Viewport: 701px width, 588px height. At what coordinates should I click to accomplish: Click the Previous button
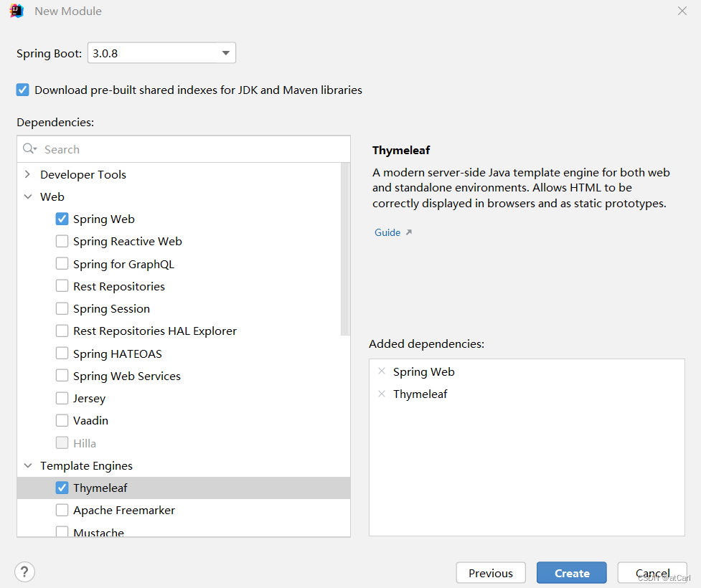pyautogui.click(x=491, y=573)
